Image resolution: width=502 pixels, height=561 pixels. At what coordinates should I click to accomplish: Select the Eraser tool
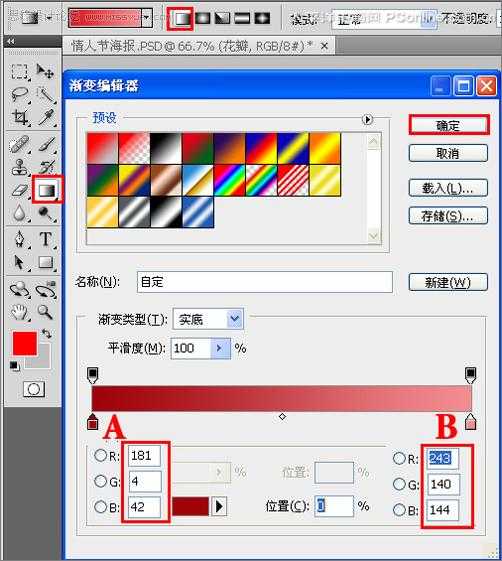pos(20,190)
